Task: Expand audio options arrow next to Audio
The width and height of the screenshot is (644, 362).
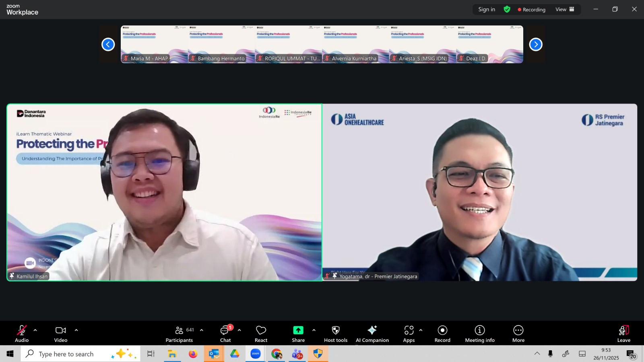Action: [35, 330]
